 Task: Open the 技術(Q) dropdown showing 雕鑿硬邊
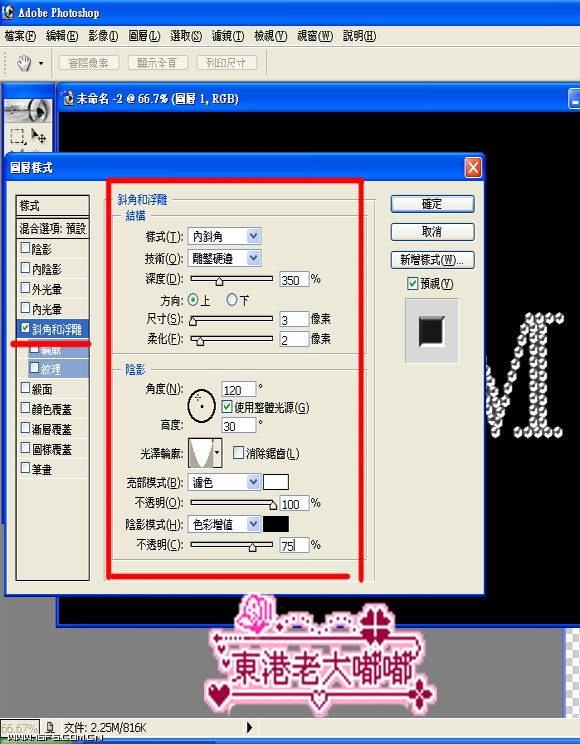[x=225, y=258]
